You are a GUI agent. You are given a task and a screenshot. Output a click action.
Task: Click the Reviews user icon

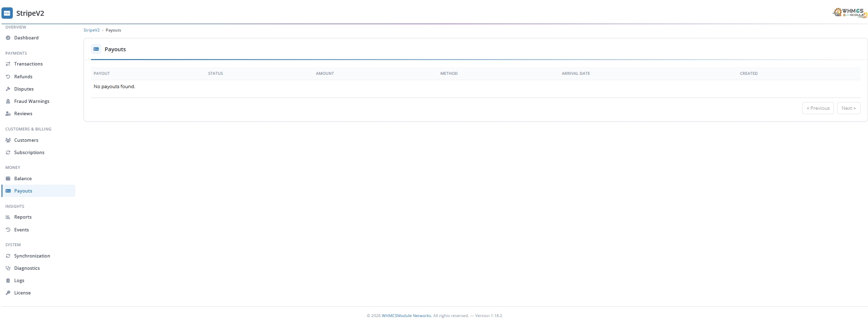click(x=8, y=114)
